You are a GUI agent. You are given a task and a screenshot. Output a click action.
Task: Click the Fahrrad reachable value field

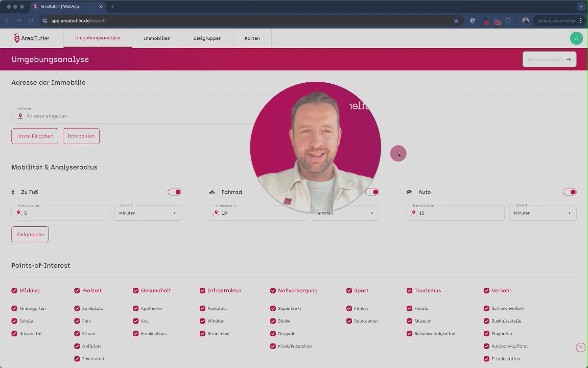pos(258,213)
